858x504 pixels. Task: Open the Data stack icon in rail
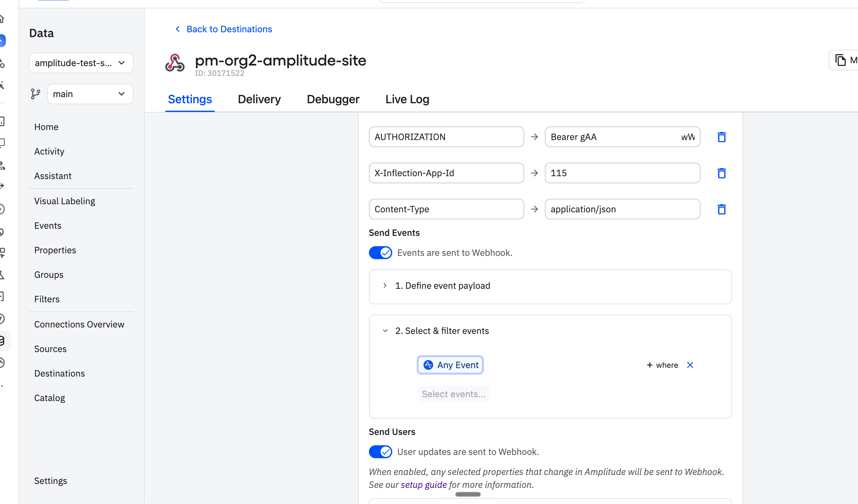point(2,341)
